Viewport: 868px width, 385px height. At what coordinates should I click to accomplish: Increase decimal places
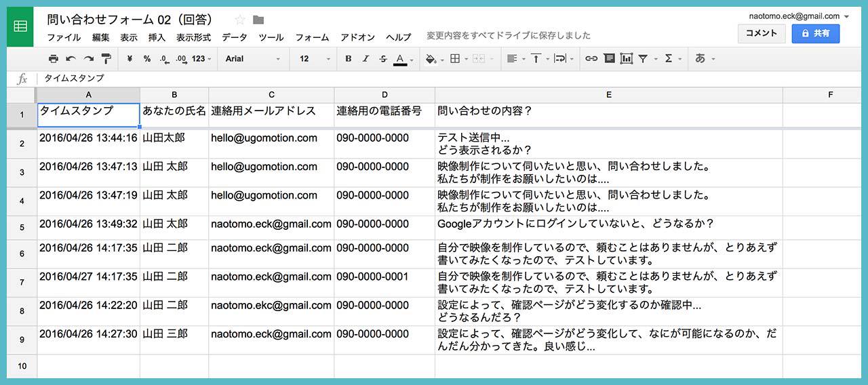pyautogui.click(x=181, y=59)
